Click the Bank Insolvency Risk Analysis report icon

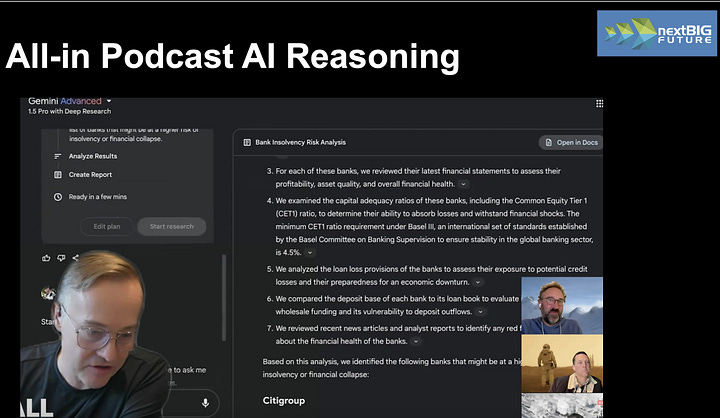[x=247, y=142]
